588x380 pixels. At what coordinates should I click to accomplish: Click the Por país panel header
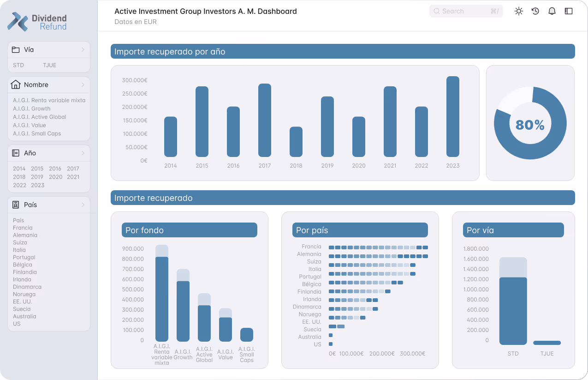360,230
